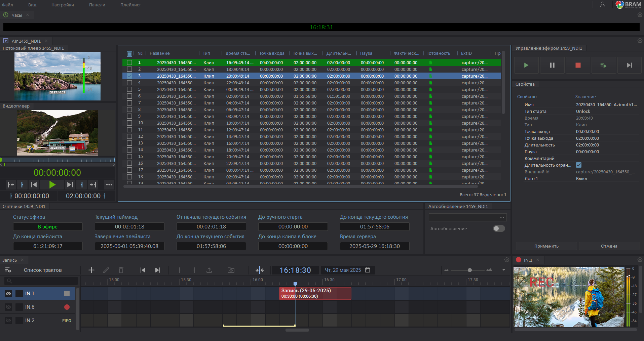Click the video player scrub bar

click(x=58, y=160)
